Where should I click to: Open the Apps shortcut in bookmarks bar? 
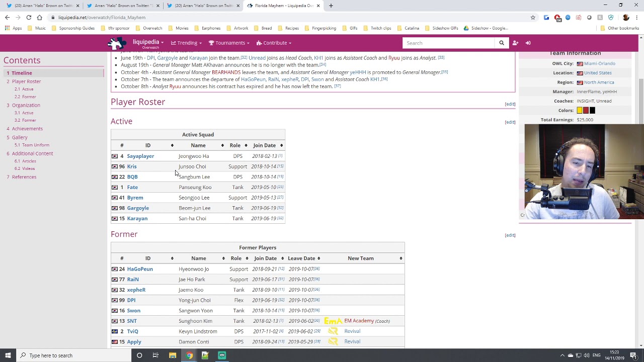(x=14, y=28)
